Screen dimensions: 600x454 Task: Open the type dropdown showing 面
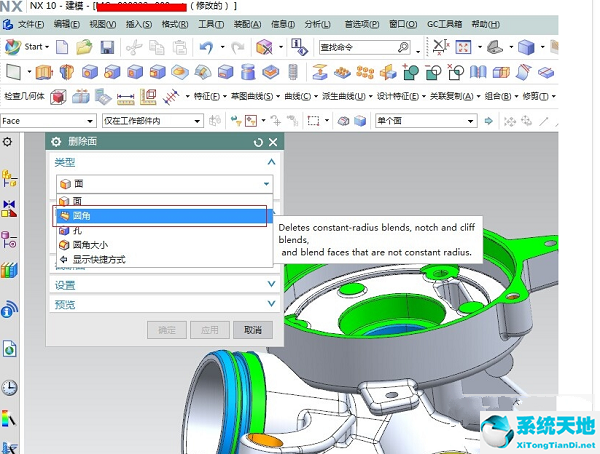pyautogui.click(x=165, y=184)
